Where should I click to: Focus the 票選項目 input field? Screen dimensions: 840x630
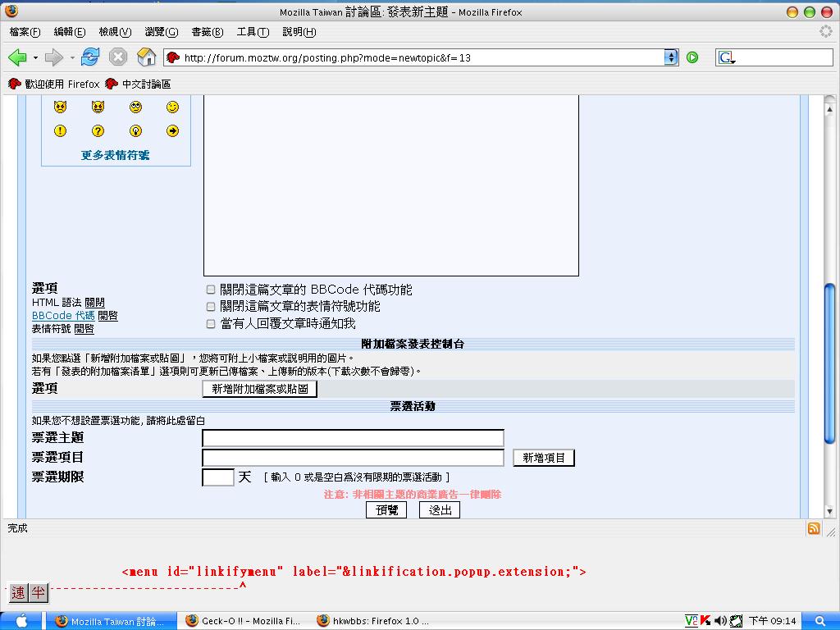[353, 458]
